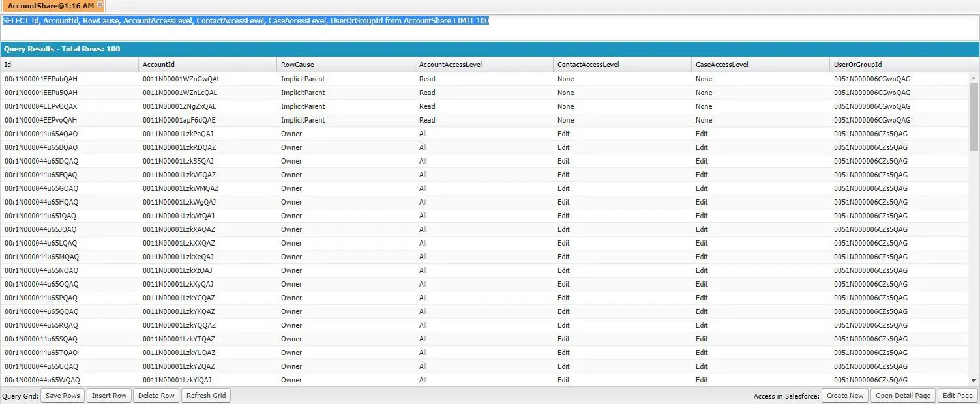This screenshot has height=404, width=980.
Task: Select Id cell 00r1N000044u65NQAQ
Action: pyautogui.click(x=69, y=270)
